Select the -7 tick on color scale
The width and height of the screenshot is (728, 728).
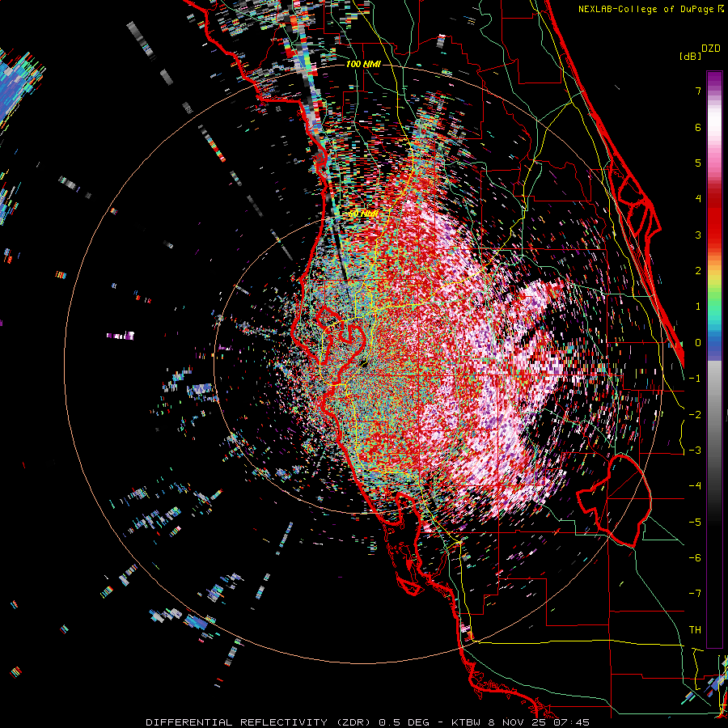(695, 594)
